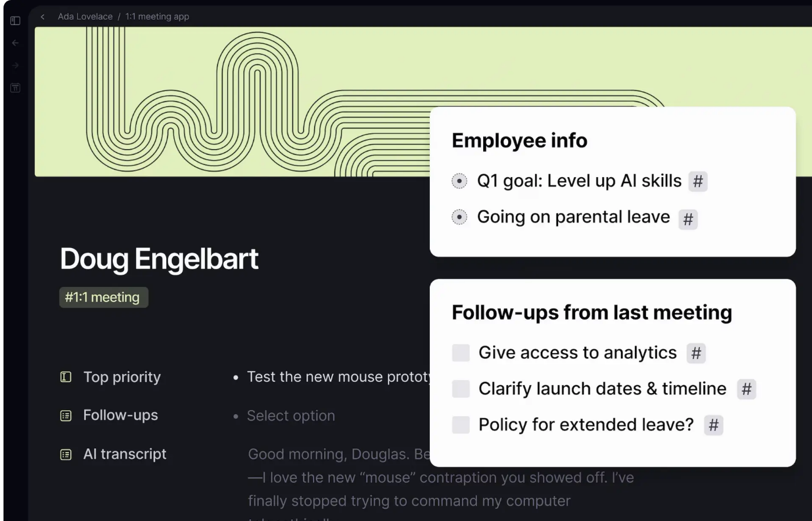The image size is (812, 521).
Task: Click the AI transcript field icon
Action: click(66, 455)
